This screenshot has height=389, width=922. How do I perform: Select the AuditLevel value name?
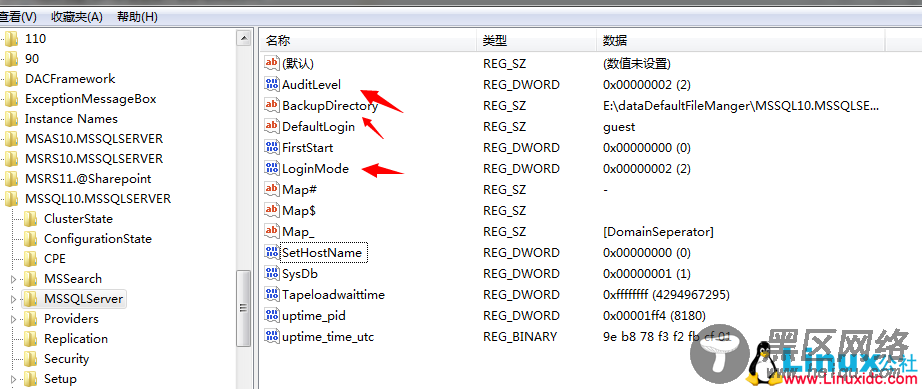coord(311,85)
